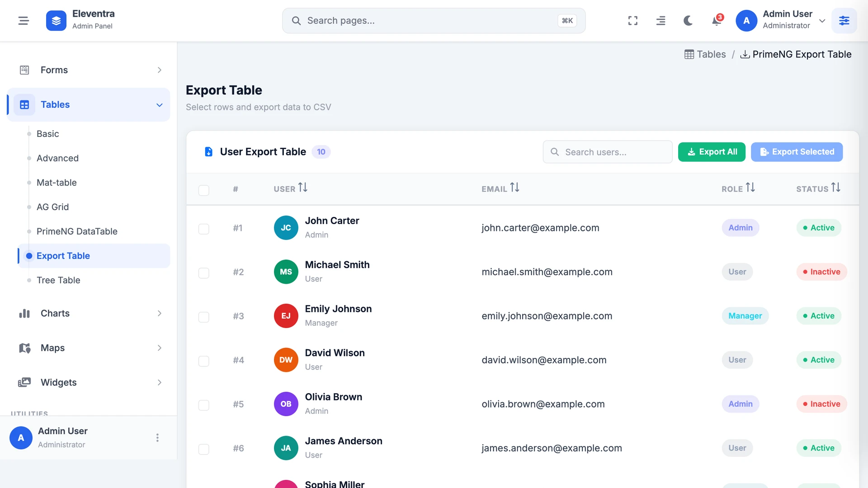The width and height of the screenshot is (868, 488).
Task: Open the Tree Table page
Action: coord(58,280)
